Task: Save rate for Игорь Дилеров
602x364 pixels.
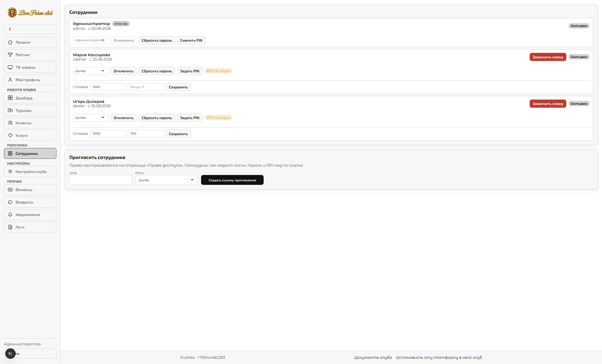Action: [x=178, y=133]
